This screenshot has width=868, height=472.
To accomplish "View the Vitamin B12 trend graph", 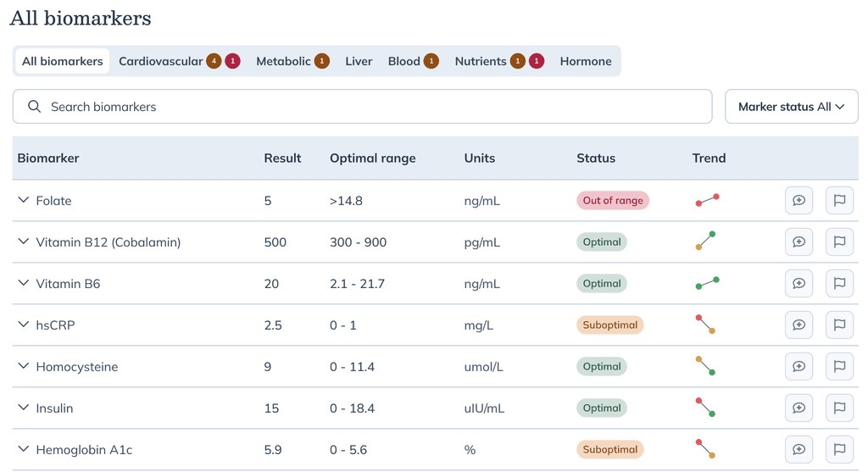I will point(706,241).
